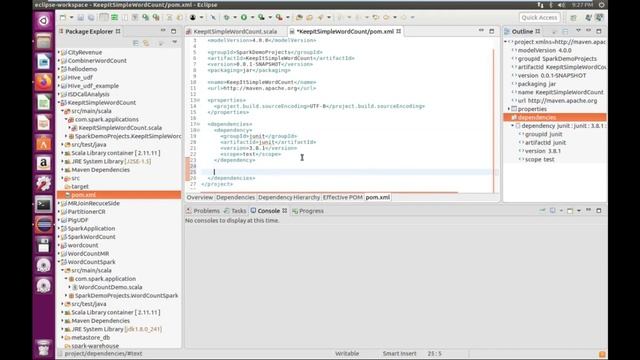Toggle folding of the dependency element
The width and height of the screenshot is (640, 360).
(x=198, y=130)
